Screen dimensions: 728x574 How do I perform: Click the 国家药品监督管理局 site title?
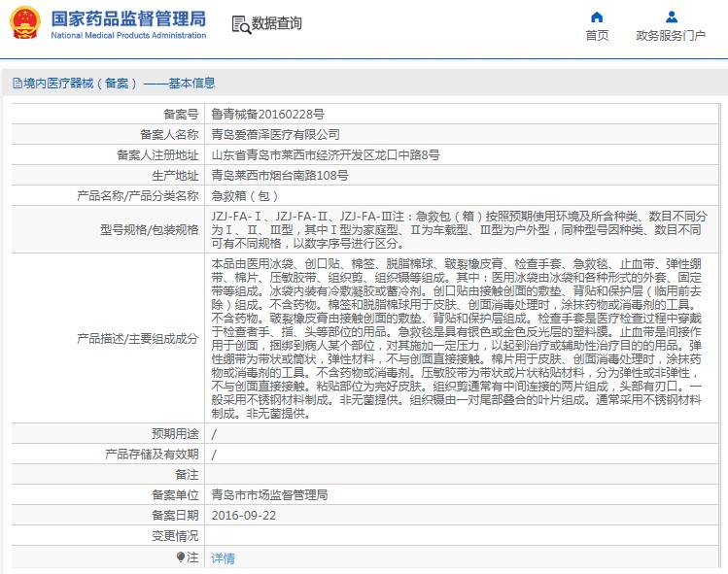click(x=128, y=18)
